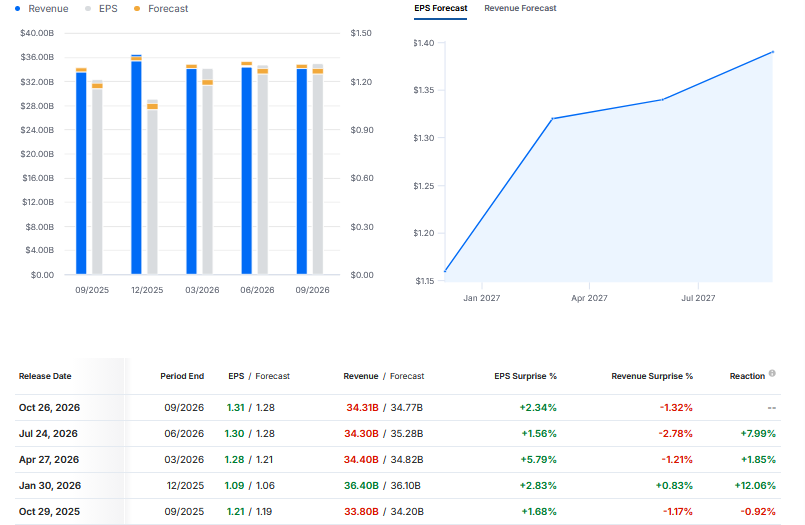Click the 36.40B revenue value
Image resolution: width=805 pixels, height=525 pixels.
click(361, 485)
